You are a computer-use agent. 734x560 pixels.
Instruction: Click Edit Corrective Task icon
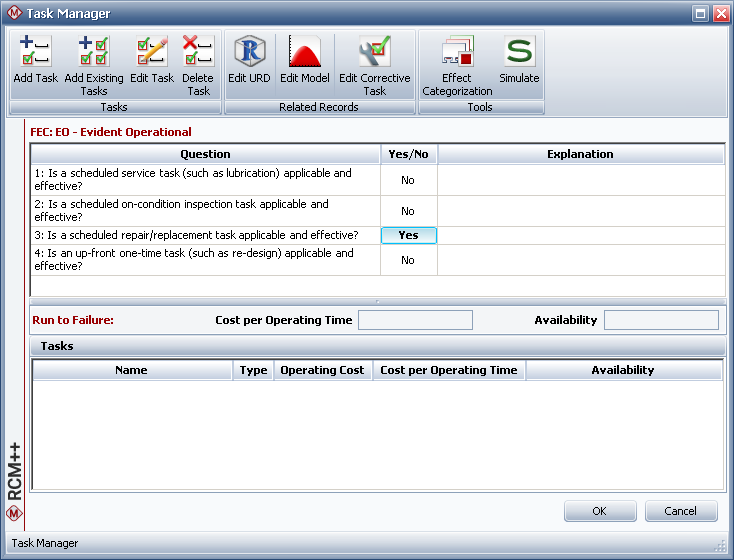coord(374,62)
